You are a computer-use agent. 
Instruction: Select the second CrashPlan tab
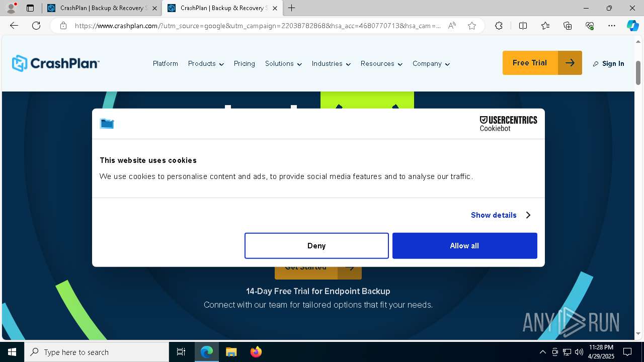[222, 8]
